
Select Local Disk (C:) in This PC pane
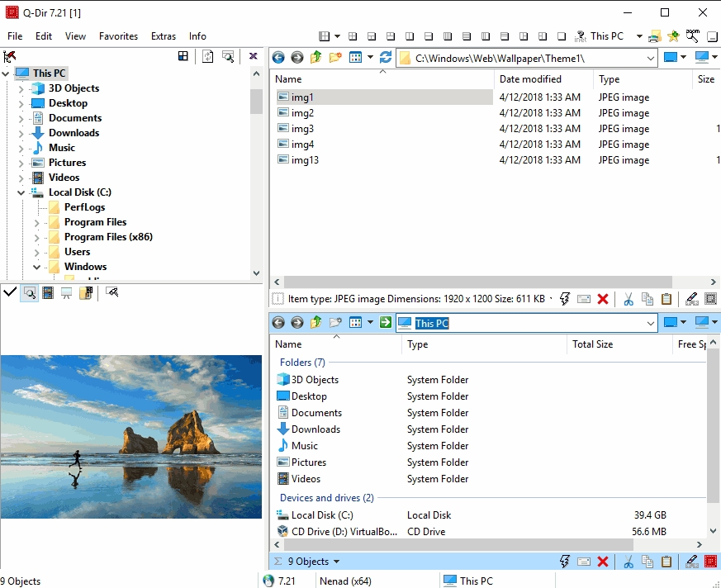click(322, 515)
